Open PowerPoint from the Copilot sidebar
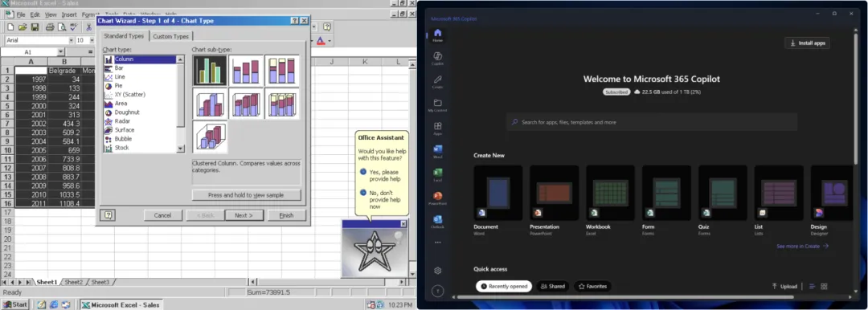This screenshot has width=868, height=310. coord(437,198)
